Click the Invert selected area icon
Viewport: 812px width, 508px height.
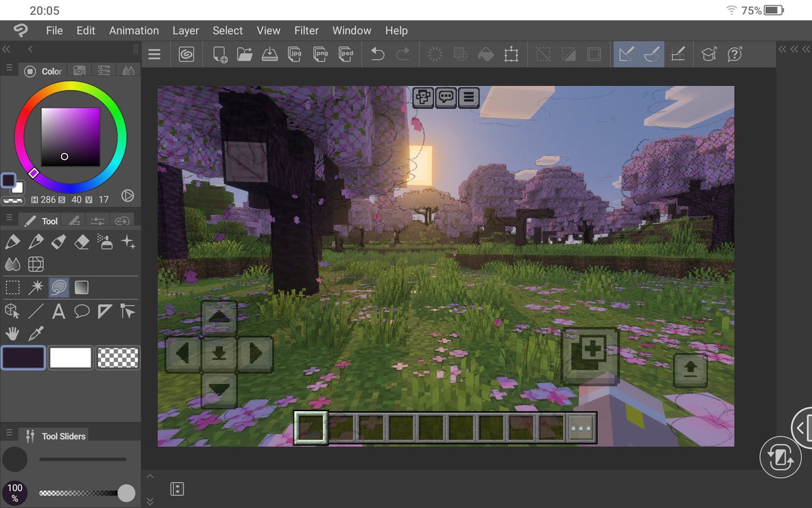(x=568, y=54)
